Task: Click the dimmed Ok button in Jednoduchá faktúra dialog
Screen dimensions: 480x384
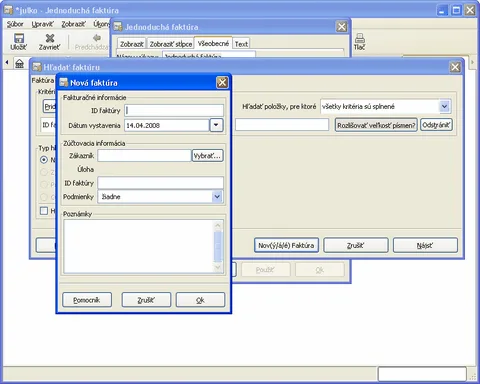Action: pos(320,270)
